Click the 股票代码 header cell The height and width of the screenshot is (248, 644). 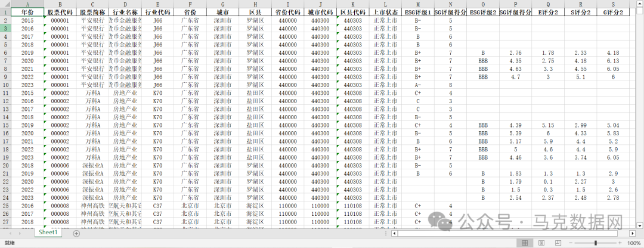pos(60,13)
